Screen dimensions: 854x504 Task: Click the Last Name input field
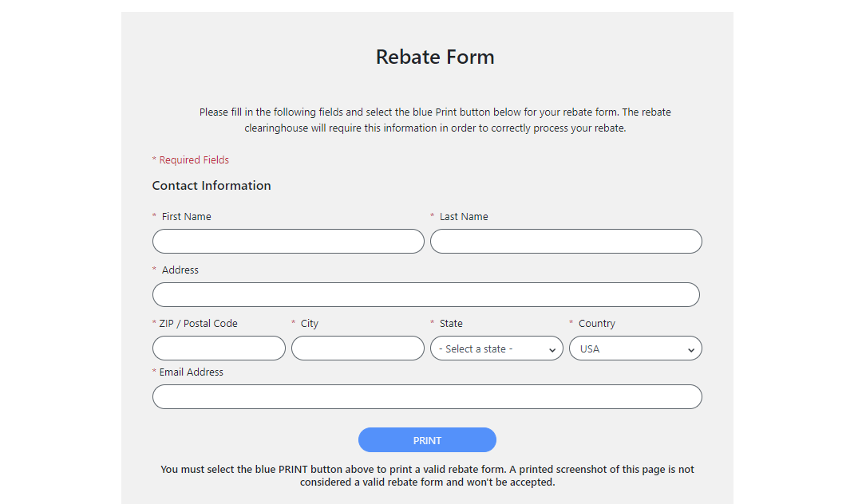pyautogui.click(x=566, y=241)
